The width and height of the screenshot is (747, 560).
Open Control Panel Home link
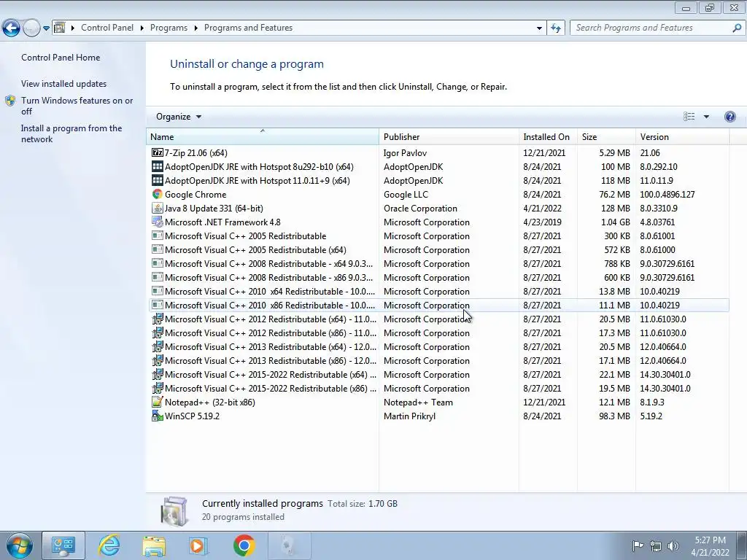(61, 58)
